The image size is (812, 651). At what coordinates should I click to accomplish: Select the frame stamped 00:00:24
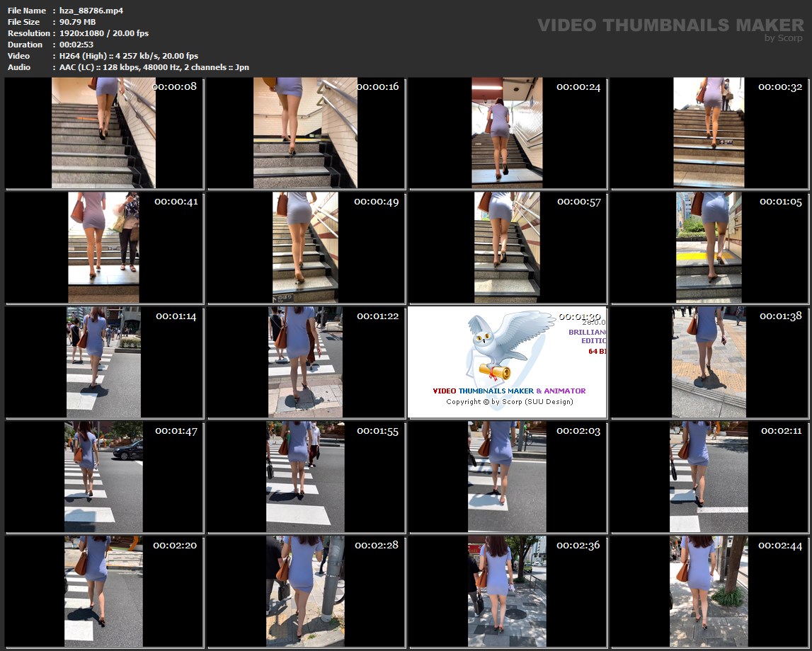tap(507, 133)
